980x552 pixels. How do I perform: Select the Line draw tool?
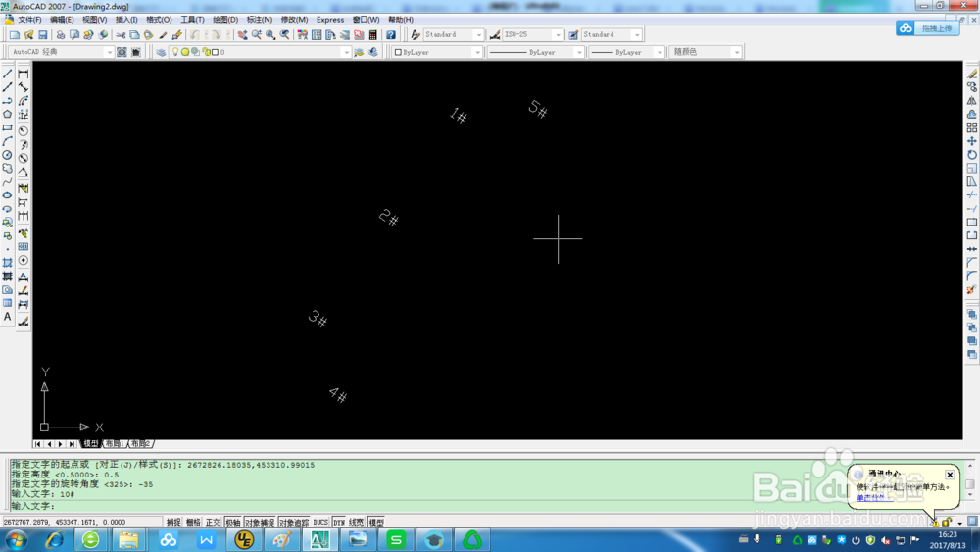pos(8,74)
